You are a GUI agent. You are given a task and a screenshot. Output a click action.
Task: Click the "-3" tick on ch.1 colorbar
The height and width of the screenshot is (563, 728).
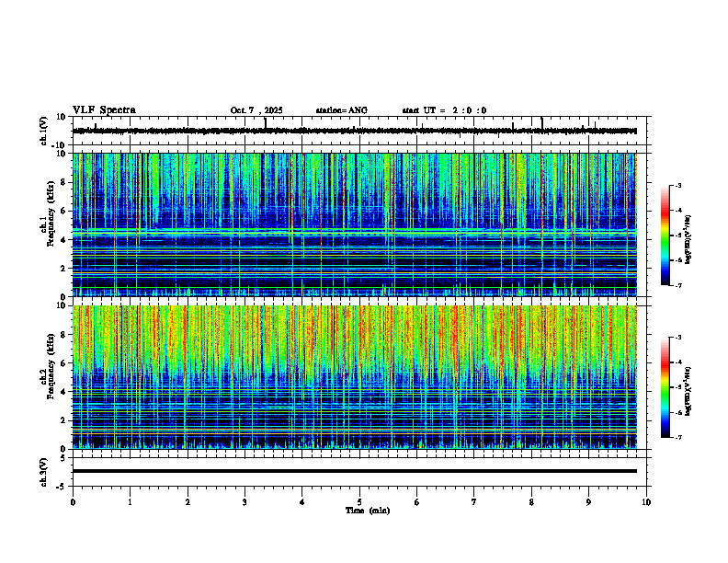click(x=677, y=186)
